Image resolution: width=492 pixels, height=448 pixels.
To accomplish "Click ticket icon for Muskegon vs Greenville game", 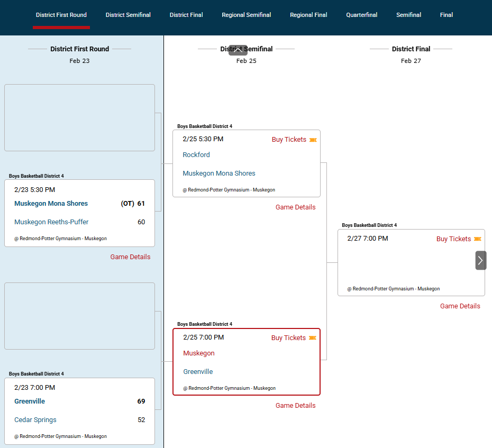I will [x=313, y=338].
